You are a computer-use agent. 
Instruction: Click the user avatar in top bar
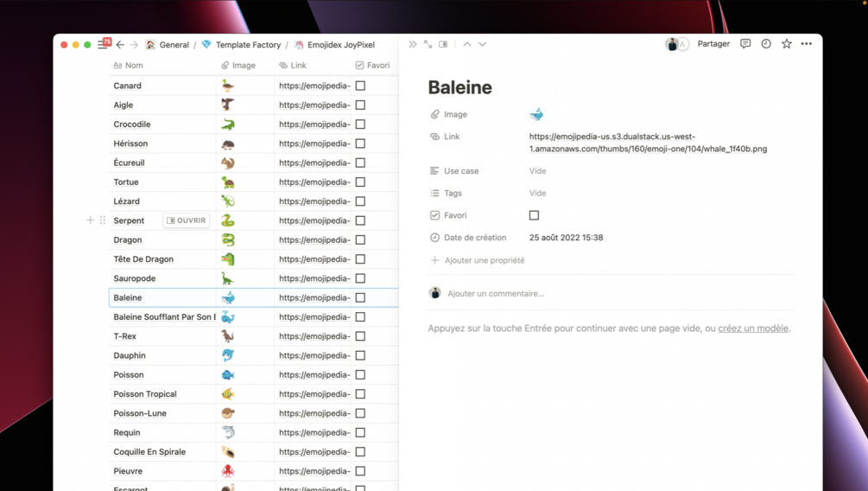672,44
